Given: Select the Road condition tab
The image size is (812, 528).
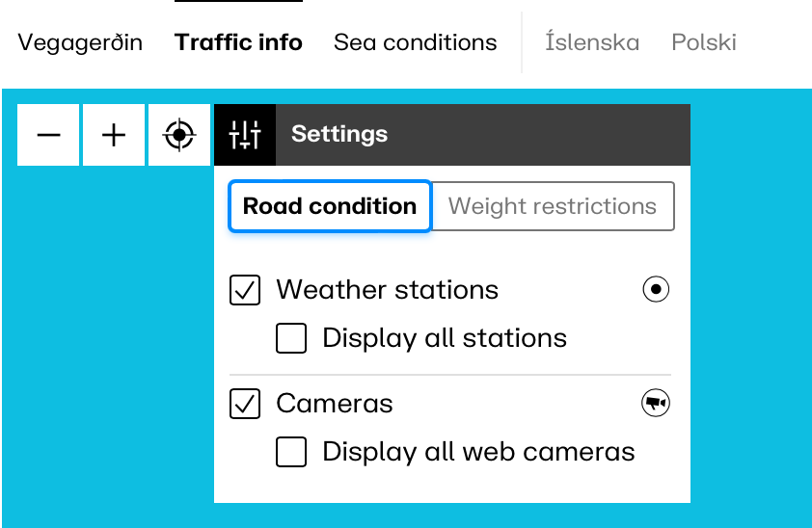Looking at the screenshot, I should pos(330,206).
